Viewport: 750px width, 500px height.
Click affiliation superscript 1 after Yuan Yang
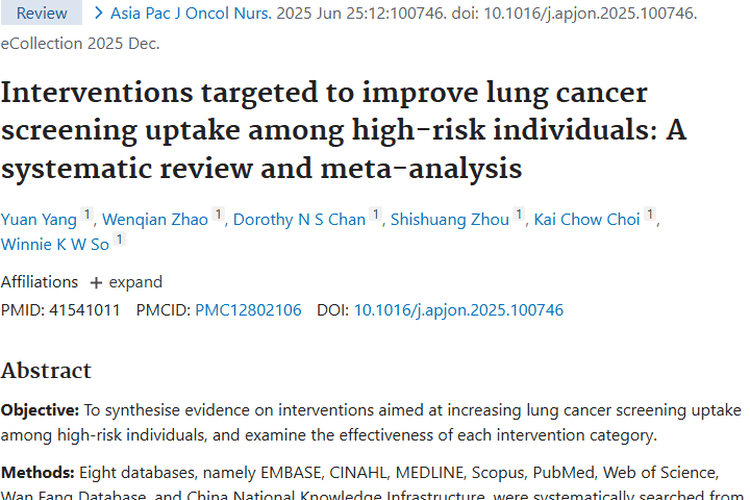pos(87,215)
